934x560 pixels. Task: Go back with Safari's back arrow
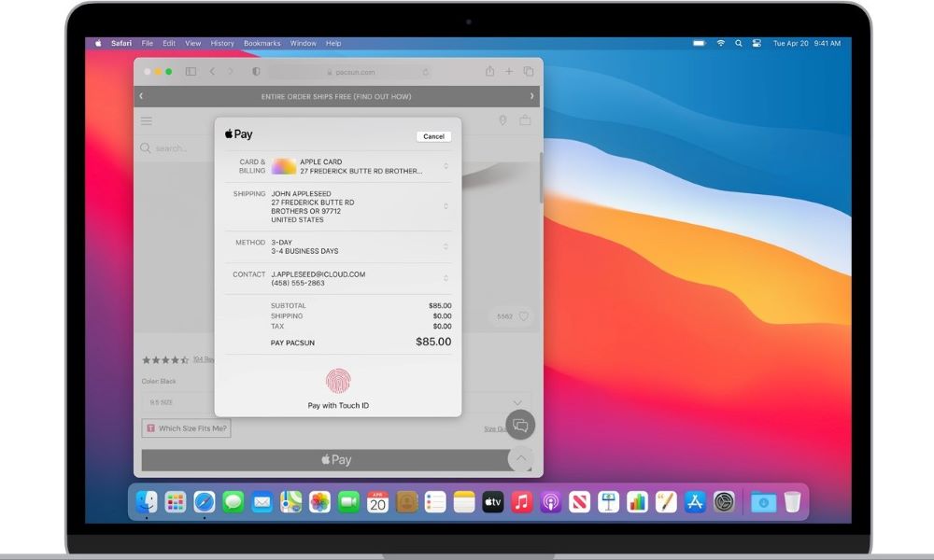(x=212, y=72)
